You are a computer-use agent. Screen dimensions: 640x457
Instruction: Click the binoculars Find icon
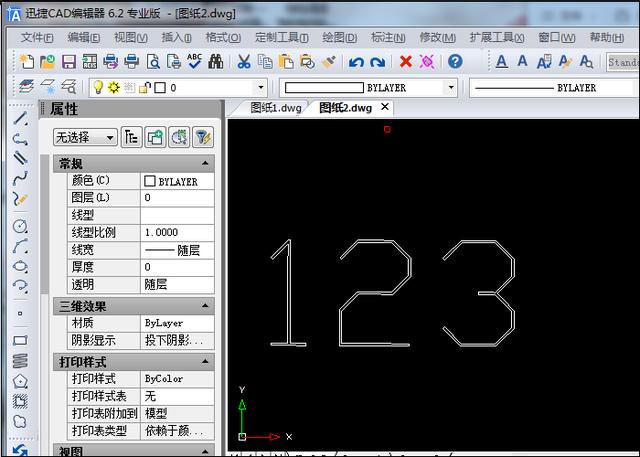click(216, 62)
